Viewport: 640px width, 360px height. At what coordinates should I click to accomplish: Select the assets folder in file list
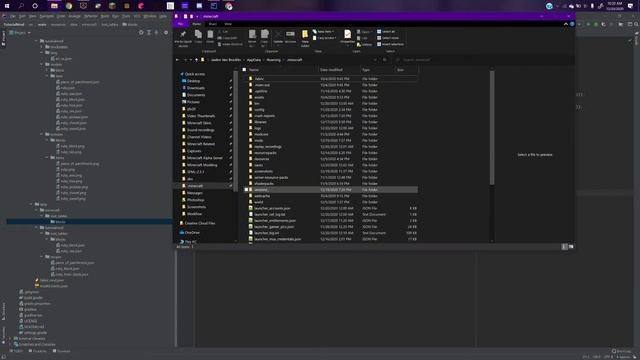click(259, 98)
